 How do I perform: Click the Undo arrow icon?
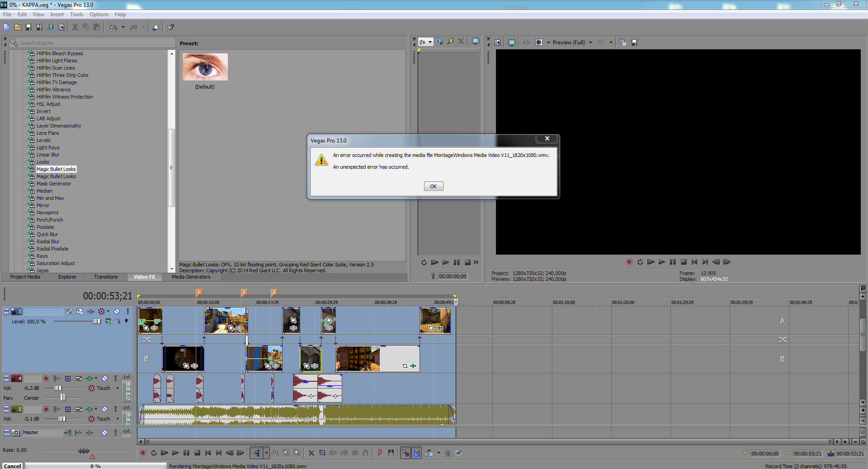pos(113,27)
